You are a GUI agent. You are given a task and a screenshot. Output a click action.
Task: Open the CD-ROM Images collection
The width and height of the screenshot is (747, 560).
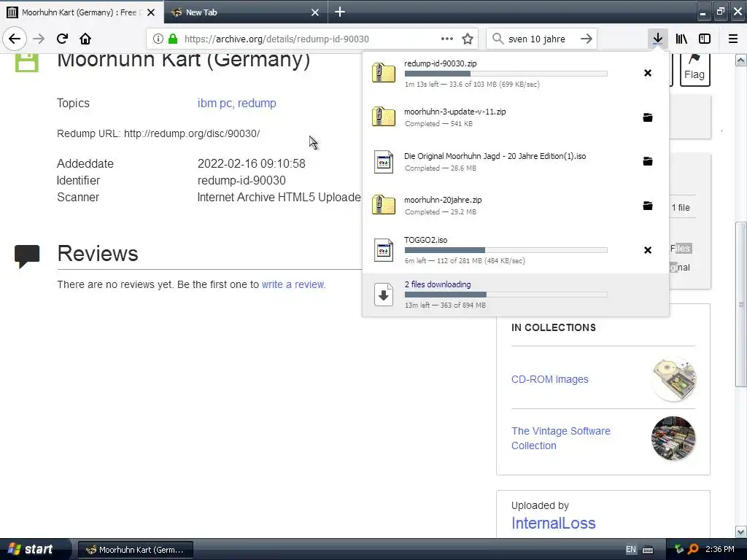click(x=550, y=379)
